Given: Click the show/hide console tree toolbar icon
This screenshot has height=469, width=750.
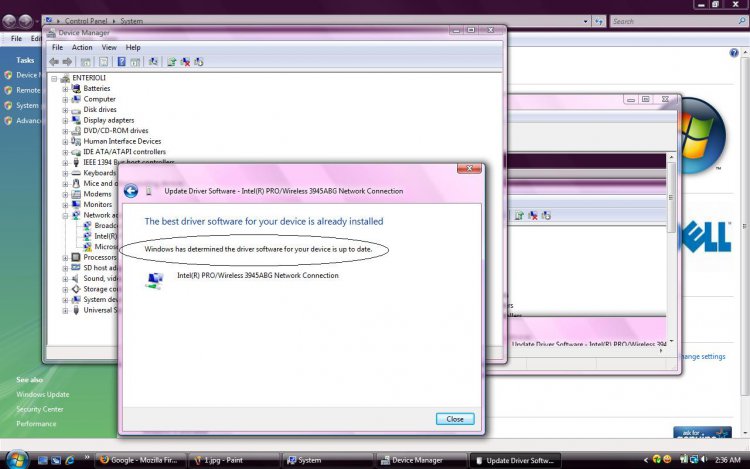Looking at the screenshot, I should [86, 62].
